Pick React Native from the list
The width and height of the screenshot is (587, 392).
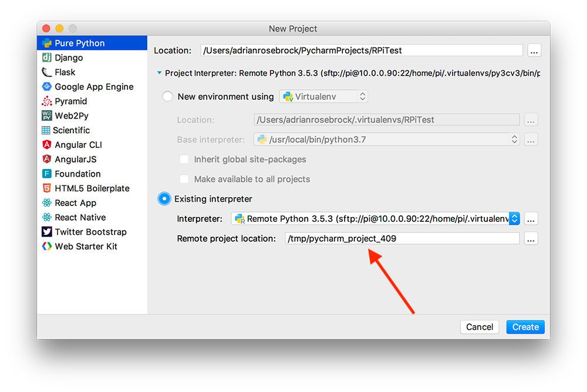tap(92, 217)
